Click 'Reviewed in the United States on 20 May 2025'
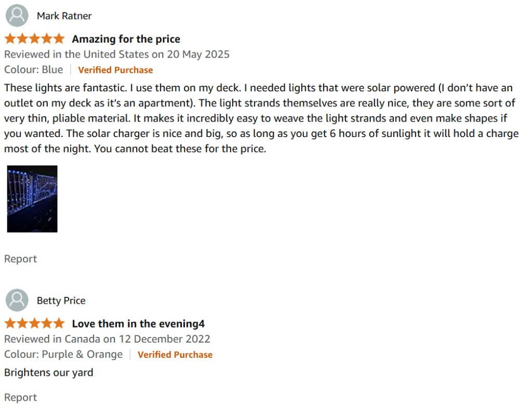 pyautogui.click(x=117, y=55)
